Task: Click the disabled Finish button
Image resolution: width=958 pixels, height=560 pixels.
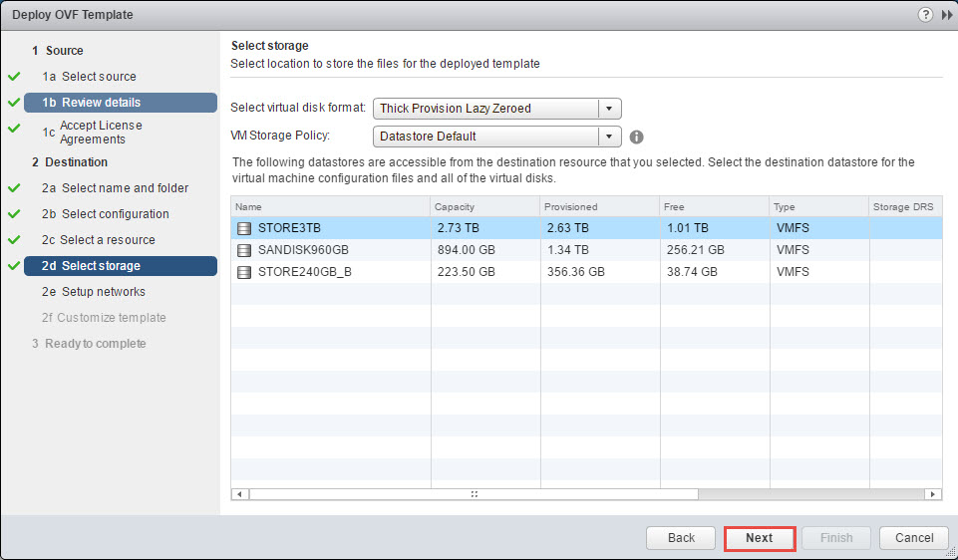Action: 836,538
